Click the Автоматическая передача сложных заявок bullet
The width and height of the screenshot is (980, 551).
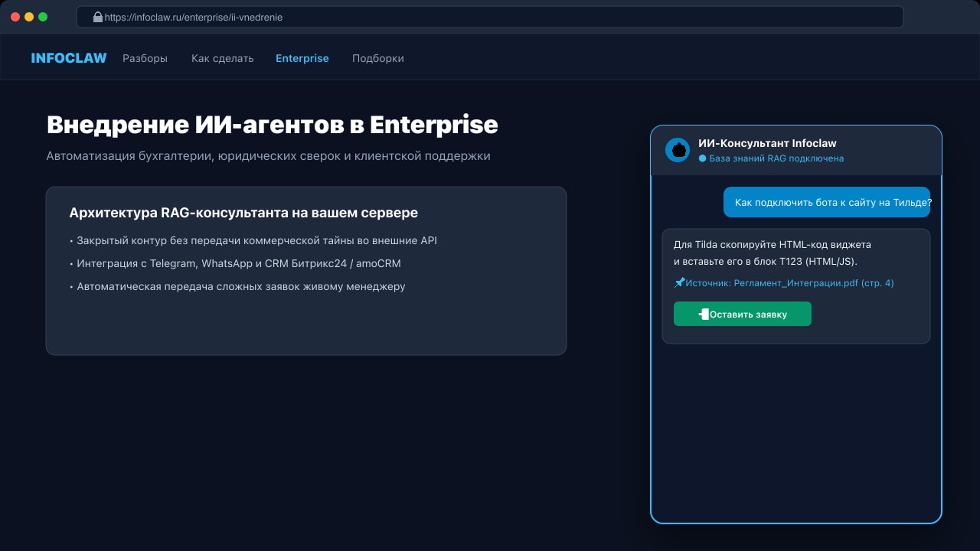click(x=237, y=286)
